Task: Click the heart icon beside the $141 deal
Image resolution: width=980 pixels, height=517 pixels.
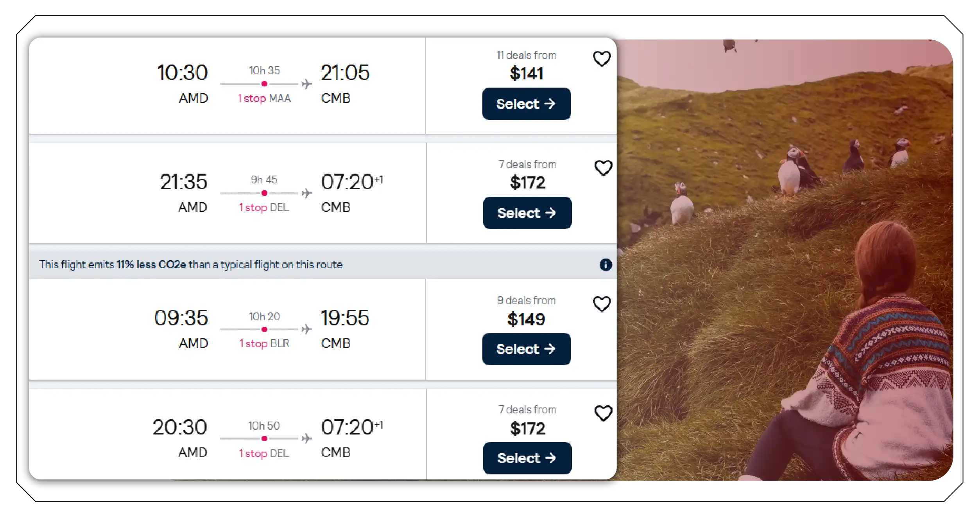Action: point(602,57)
